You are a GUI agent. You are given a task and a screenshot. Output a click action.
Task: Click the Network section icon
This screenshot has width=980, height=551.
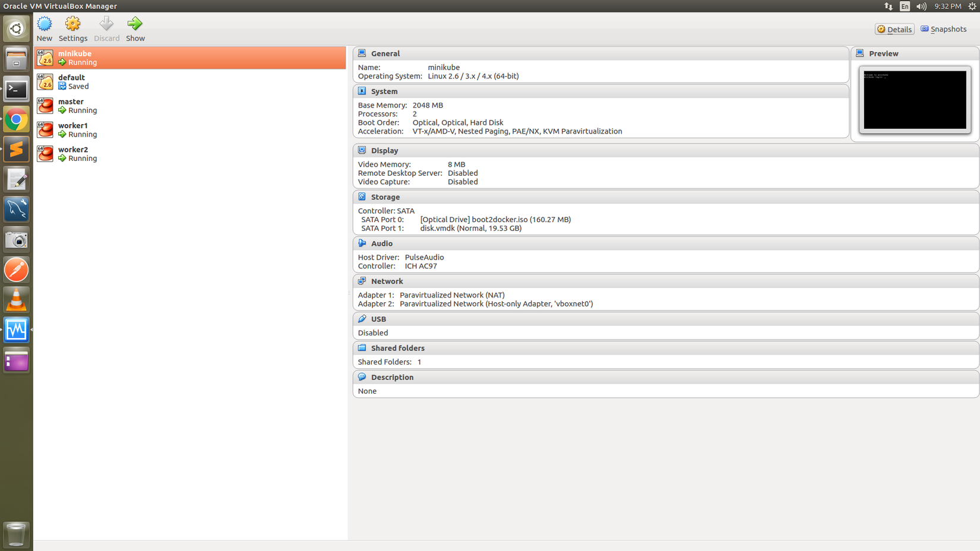pyautogui.click(x=362, y=281)
